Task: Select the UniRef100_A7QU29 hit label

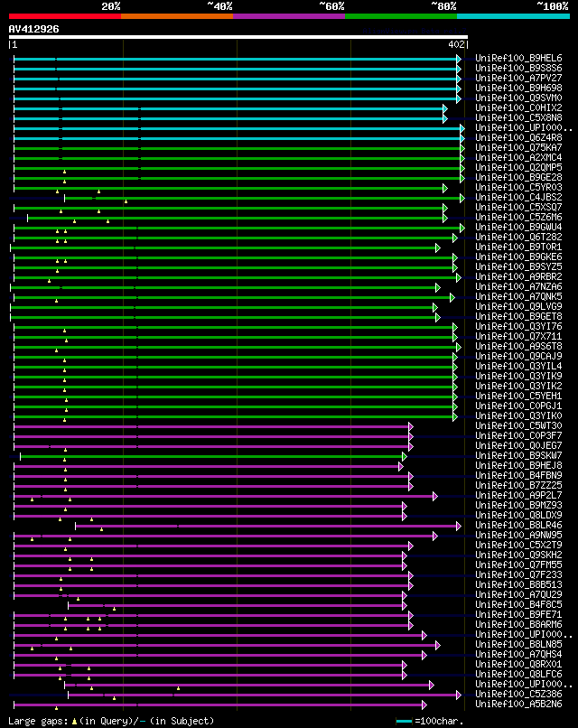Action: (518, 594)
